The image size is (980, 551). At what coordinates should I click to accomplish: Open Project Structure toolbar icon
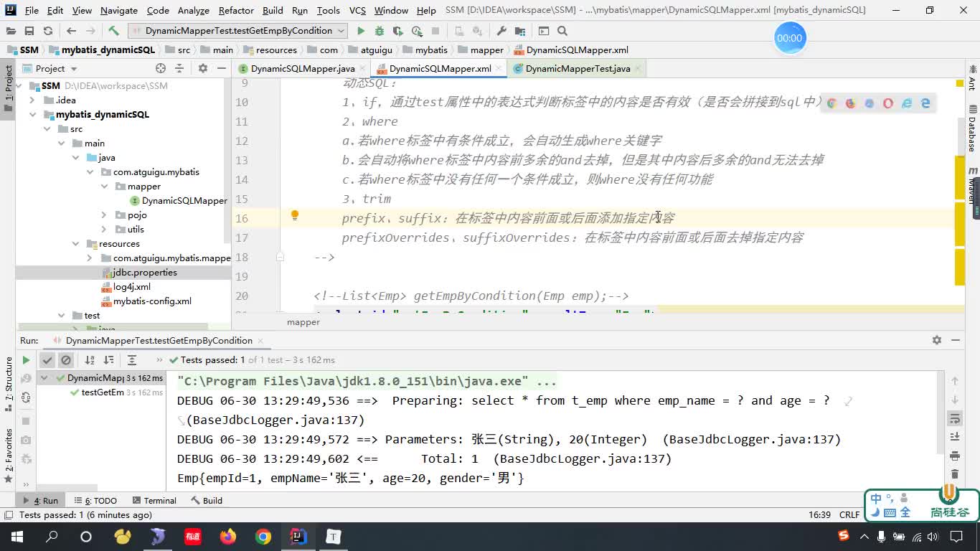click(519, 31)
